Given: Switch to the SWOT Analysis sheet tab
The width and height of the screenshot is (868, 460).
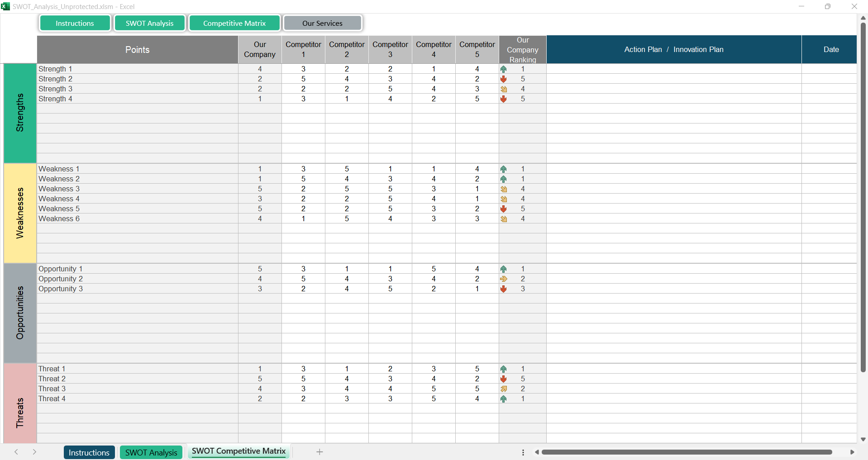Looking at the screenshot, I should (x=151, y=452).
